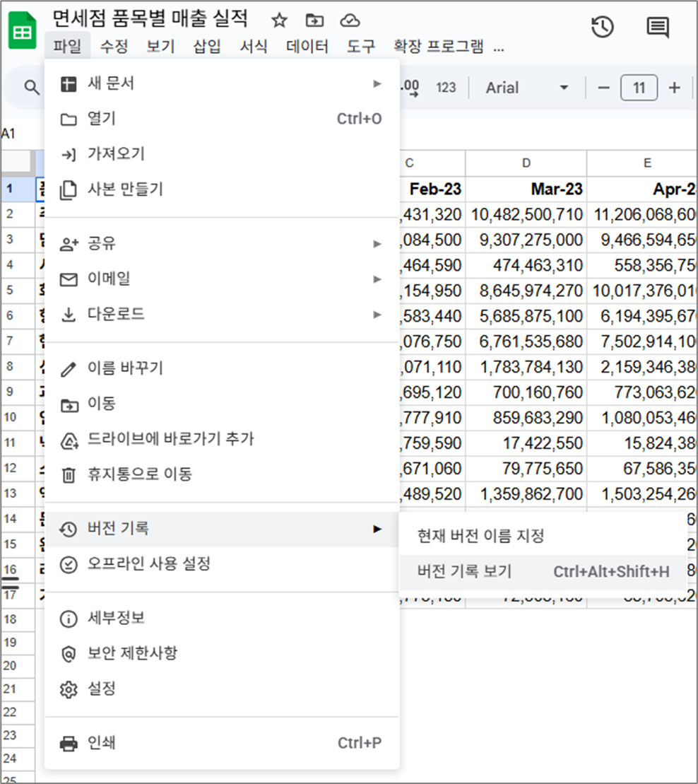Open the Arial font dropdown
698x784 pixels.
click(526, 88)
